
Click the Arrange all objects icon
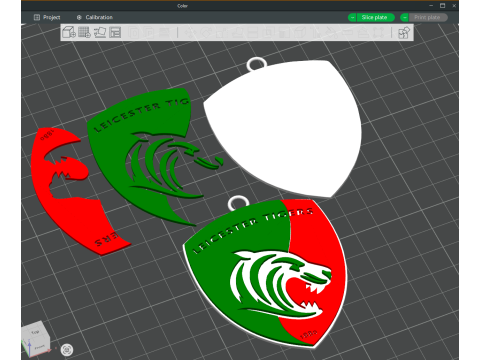pyautogui.click(x=115, y=32)
